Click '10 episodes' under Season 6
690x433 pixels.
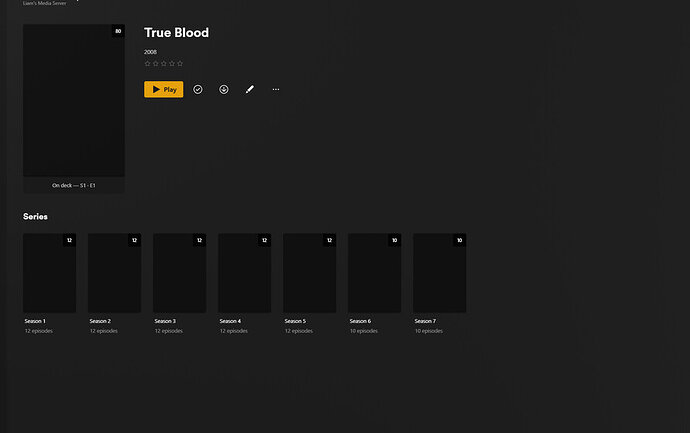[x=364, y=331]
